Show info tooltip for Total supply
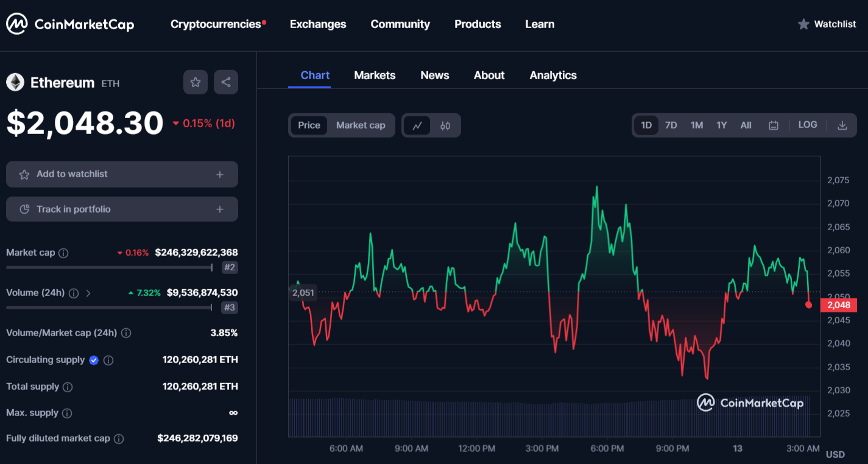The width and height of the screenshot is (868, 464). 68,387
